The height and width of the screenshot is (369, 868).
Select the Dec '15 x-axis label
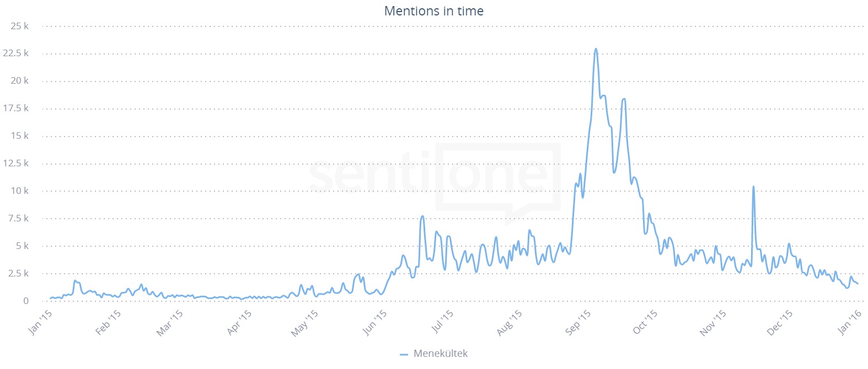pyautogui.click(x=780, y=322)
